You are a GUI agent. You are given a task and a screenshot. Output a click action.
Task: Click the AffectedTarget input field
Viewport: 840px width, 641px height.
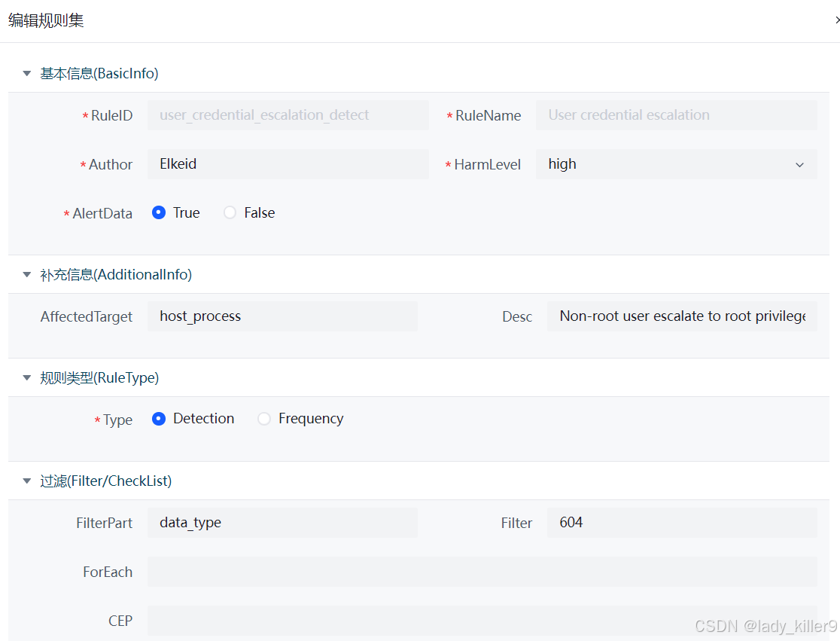282,316
